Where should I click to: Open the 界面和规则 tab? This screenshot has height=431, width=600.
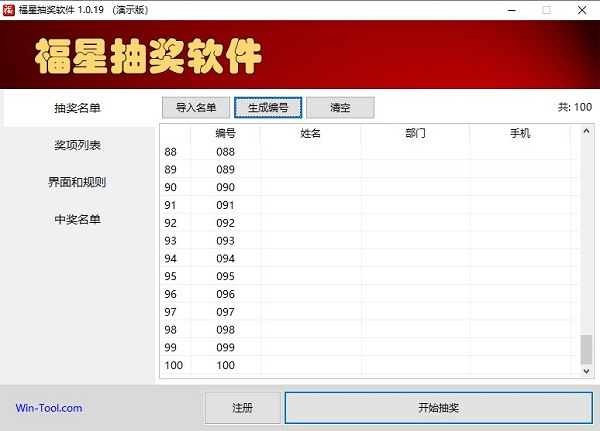coord(78,182)
